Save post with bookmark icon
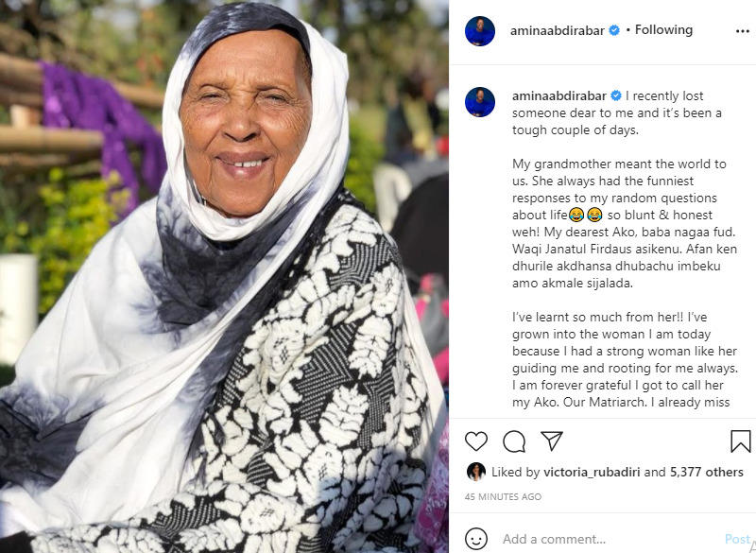Image resolution: width=756 pixels, height=553 pixels. (x=741, y=441)
